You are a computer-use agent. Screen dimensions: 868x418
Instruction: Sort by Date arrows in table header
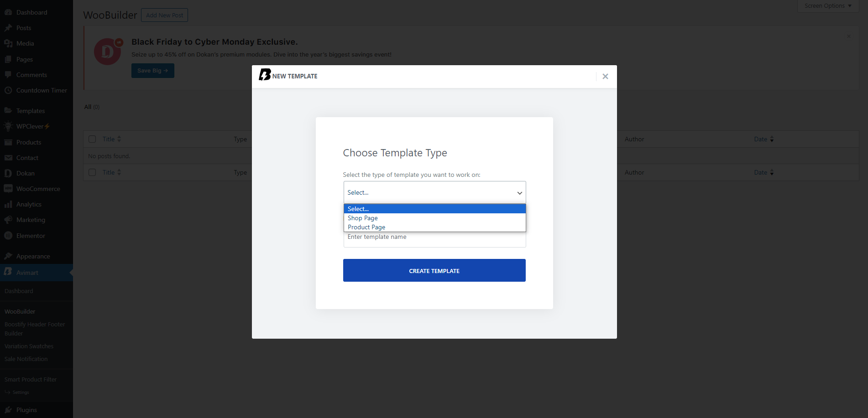772,139
